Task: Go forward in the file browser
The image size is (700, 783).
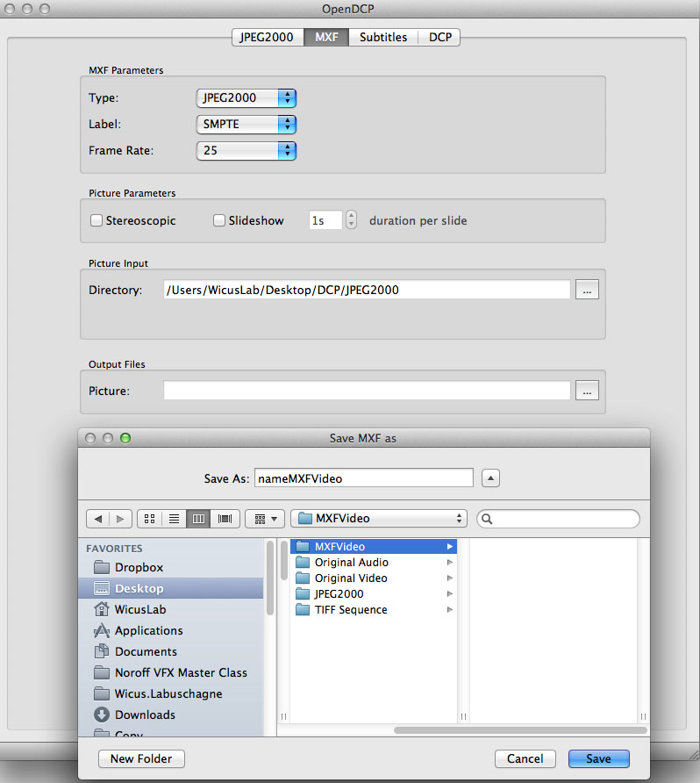Action: (120, 519)
